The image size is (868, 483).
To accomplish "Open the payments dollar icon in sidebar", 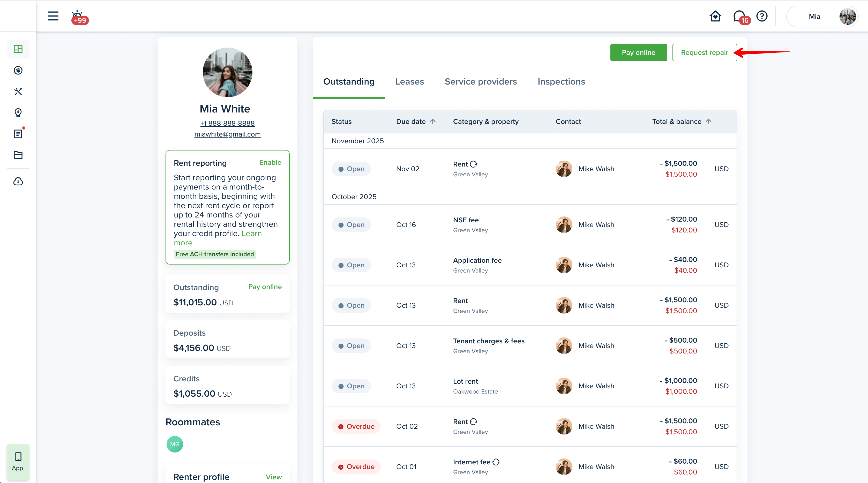I will tap(18, 70).
